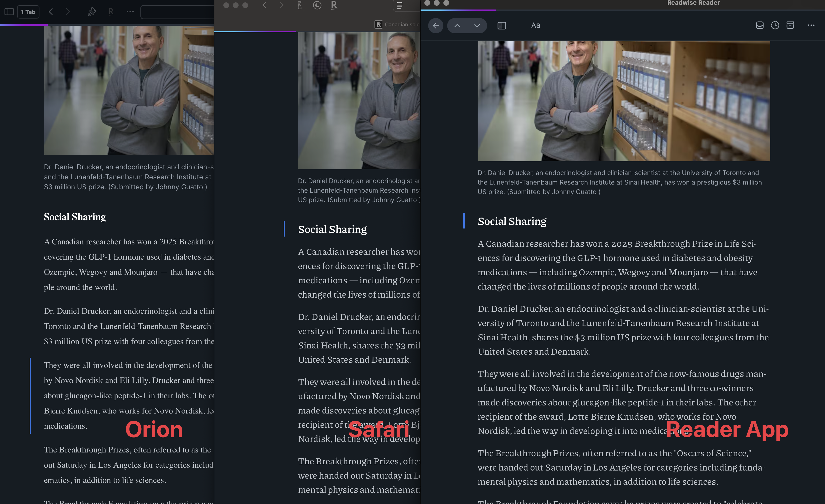Focus the Orion address bar field
This screenshot has width=825, height=504.
click(177, 12)
